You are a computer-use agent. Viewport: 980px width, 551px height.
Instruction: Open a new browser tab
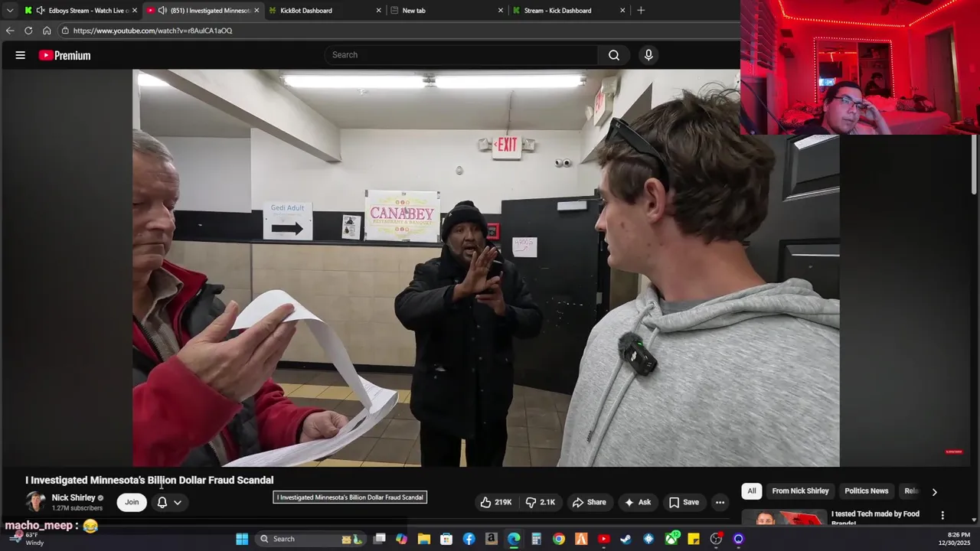pos(641,11)
